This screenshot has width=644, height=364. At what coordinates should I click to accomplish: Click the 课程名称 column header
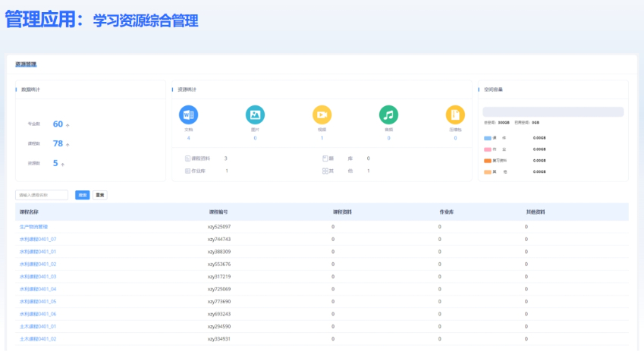pyautogui.click(x=28, y=212)
